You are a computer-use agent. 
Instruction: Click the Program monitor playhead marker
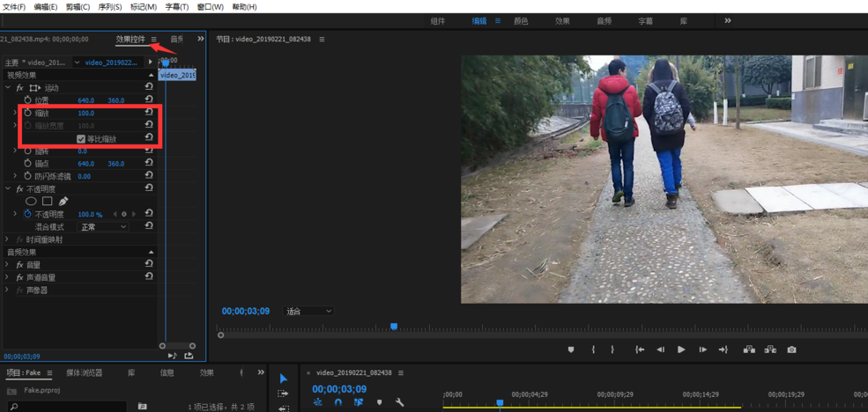click(x=394, y=327)
